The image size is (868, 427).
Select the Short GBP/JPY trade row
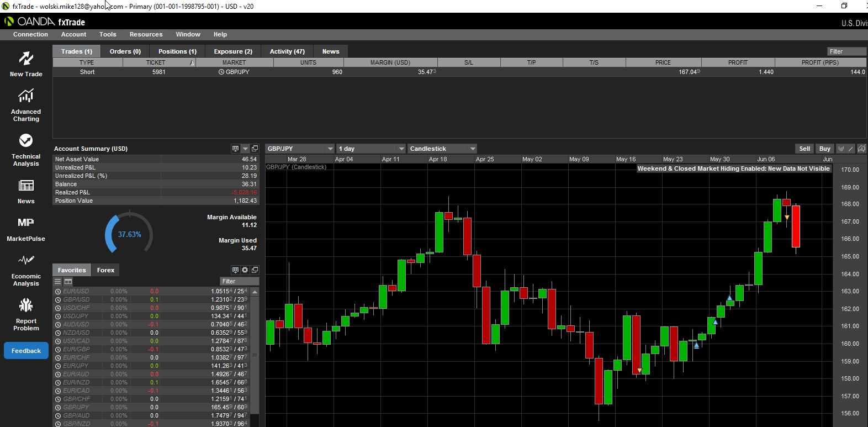pos(460,72)
